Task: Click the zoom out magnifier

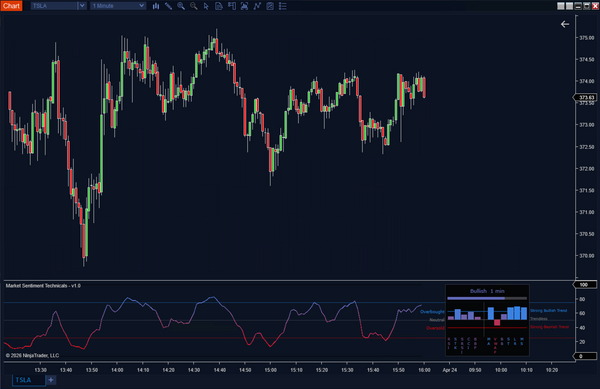Action: pyautogui.click(x=194, y=6)
